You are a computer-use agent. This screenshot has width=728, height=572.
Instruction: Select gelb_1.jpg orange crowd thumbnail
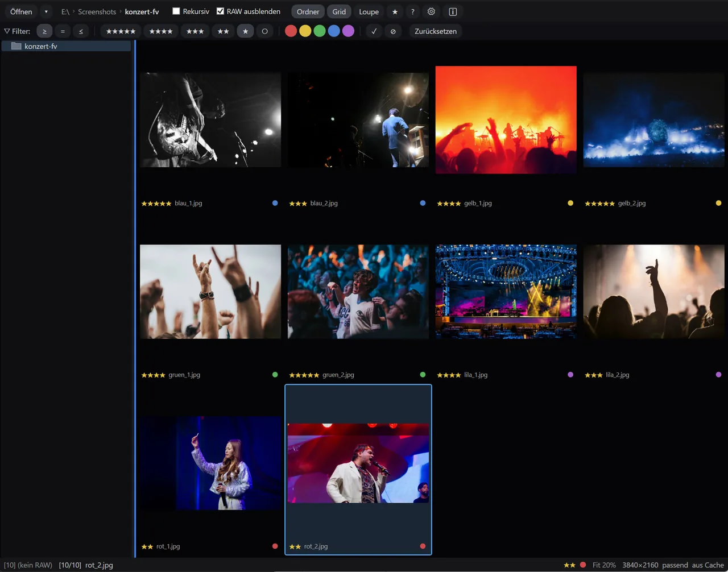click(x=506, y=120)
